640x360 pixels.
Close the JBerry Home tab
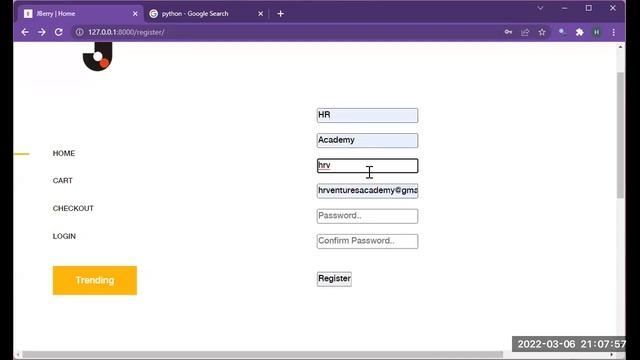[135, 13]
